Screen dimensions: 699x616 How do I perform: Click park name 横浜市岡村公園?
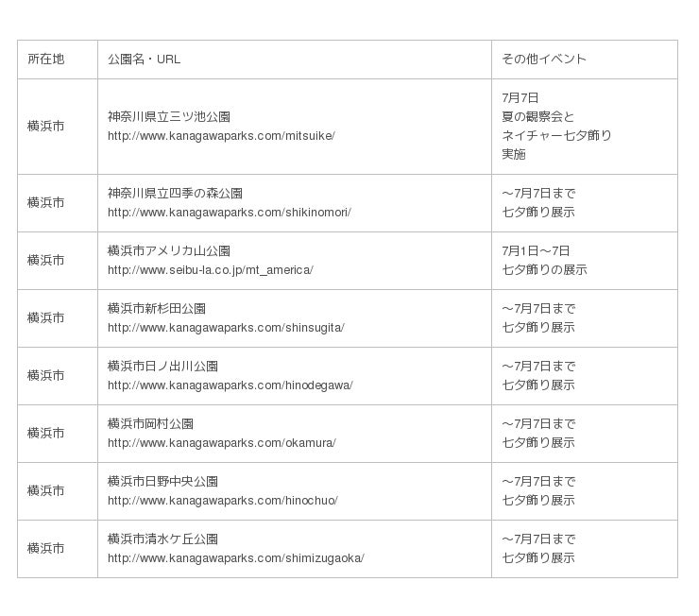coord(151,424)
